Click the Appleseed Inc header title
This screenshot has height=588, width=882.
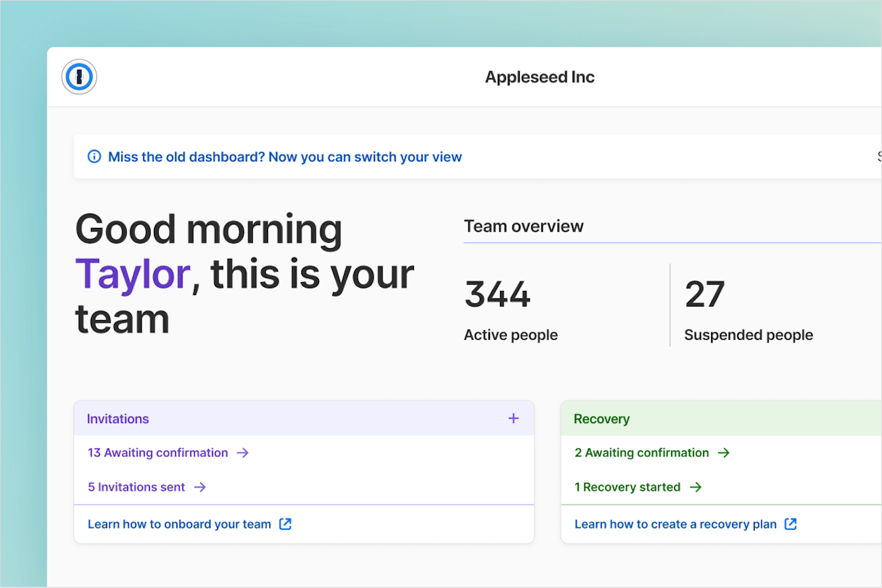pyautogui.click(x=539, y=77)
